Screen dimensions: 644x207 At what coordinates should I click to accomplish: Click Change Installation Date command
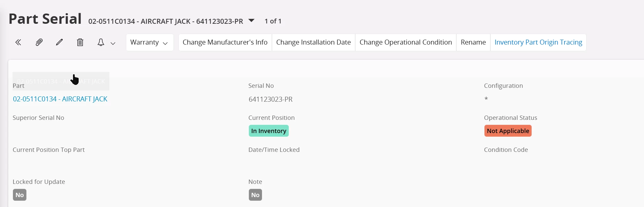click(x=313, y=42)
